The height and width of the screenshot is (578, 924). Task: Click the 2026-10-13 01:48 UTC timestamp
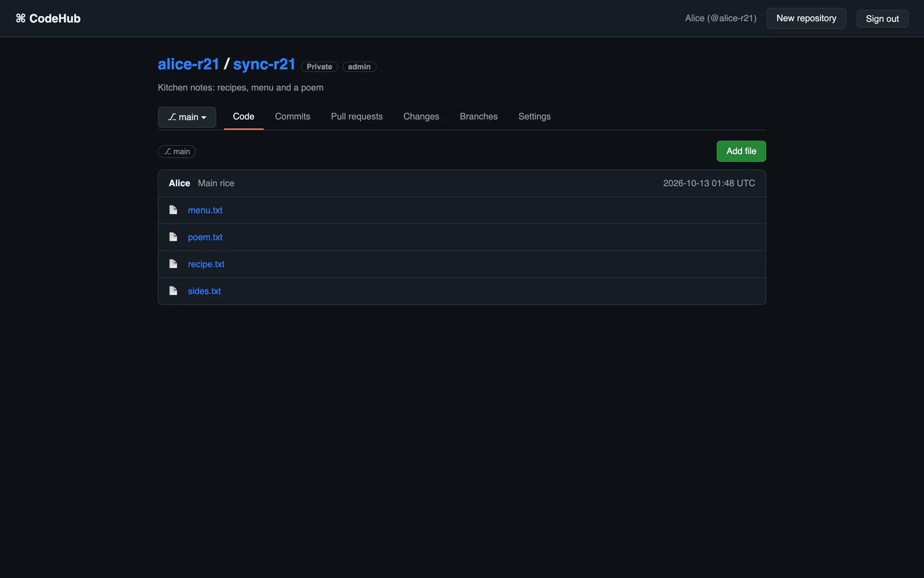tap(709, 183)
